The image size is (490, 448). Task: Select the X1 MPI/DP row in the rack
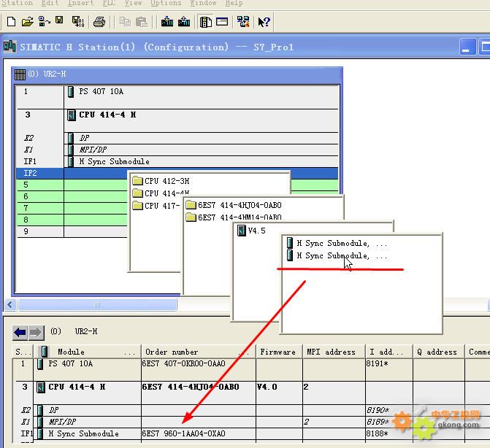178,150
